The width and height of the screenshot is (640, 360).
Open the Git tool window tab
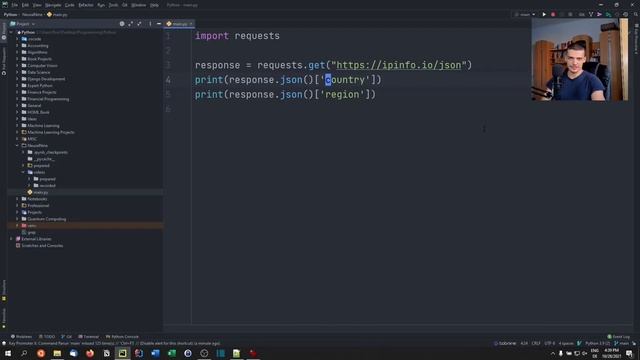[x=66, y=337]
